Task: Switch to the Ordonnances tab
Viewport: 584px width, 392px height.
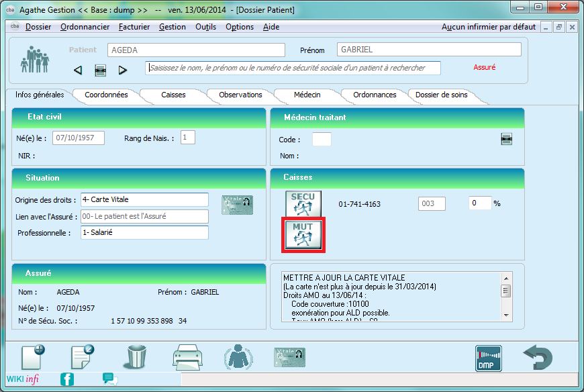Action: tap(375, 95)
